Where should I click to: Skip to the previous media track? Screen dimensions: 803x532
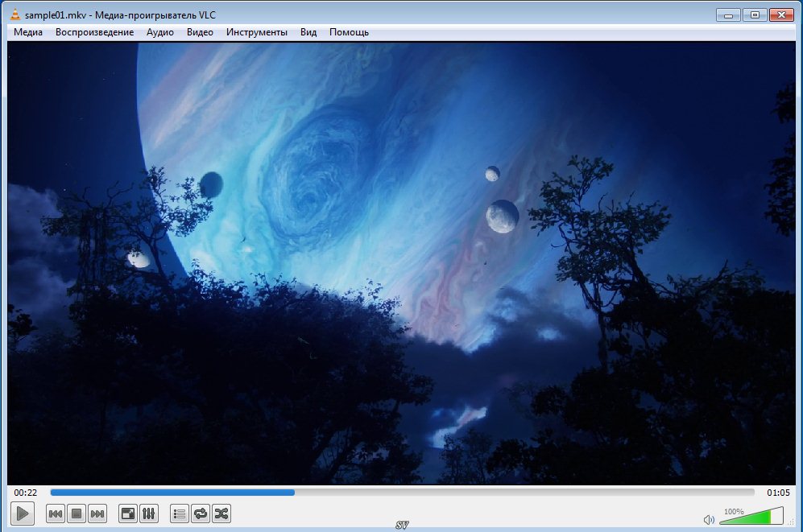pos(56,513)
